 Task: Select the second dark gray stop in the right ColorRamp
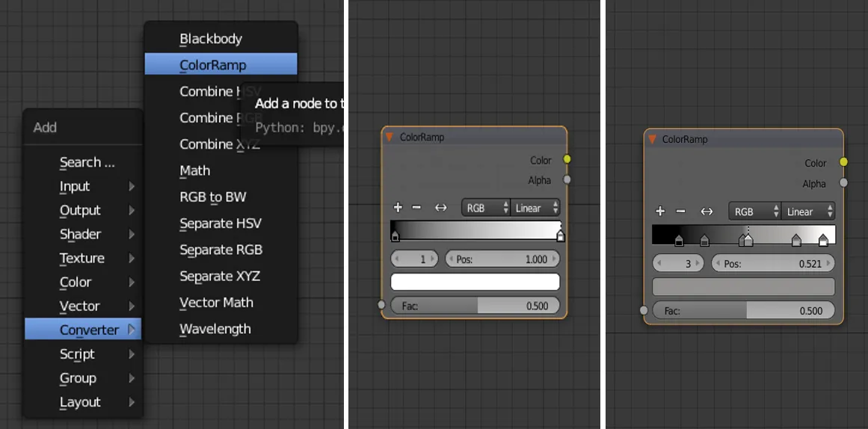704,240
